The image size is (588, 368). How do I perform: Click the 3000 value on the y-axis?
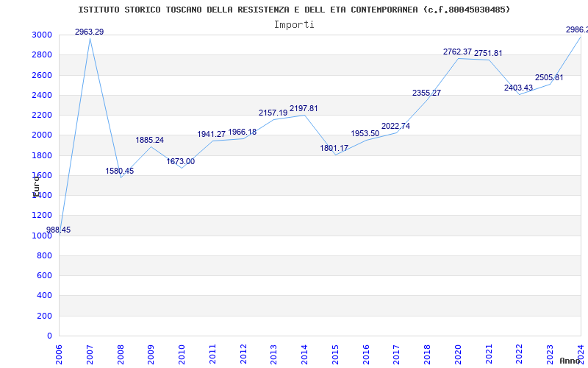[41, 35]
